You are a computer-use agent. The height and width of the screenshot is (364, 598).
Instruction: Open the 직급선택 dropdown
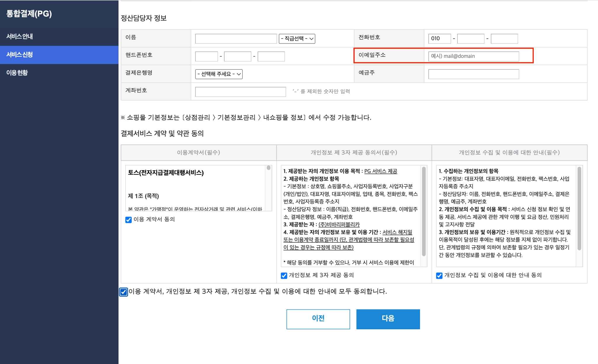(297, 39)
